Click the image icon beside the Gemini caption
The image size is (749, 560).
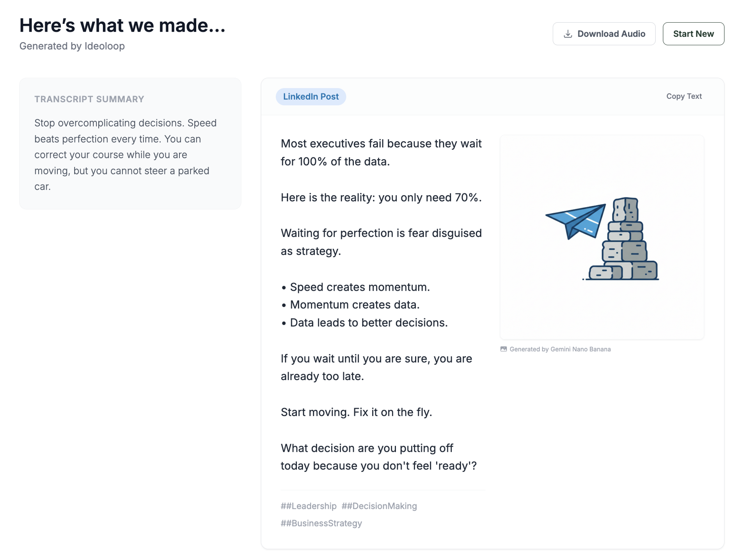503,349
